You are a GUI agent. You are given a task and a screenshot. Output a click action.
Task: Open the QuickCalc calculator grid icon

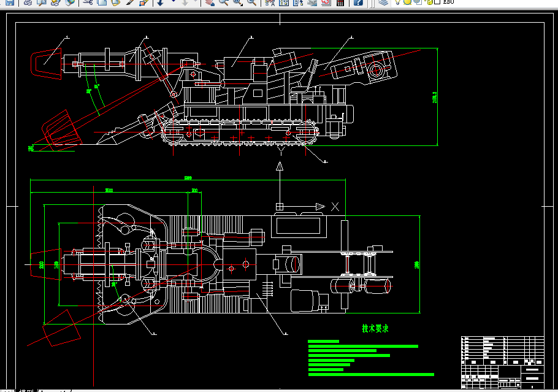click(340, 2)
